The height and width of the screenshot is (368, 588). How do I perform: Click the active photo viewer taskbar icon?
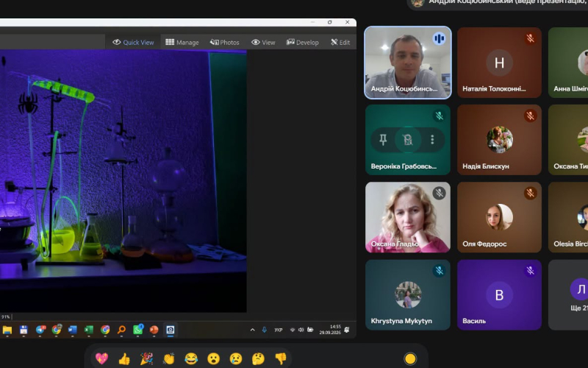(x=171, y=330)
